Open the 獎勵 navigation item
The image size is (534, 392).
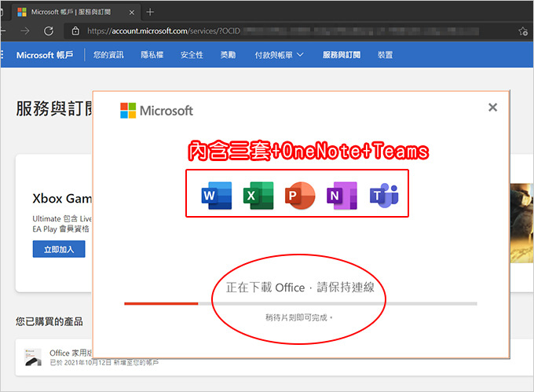coord(229,55)
